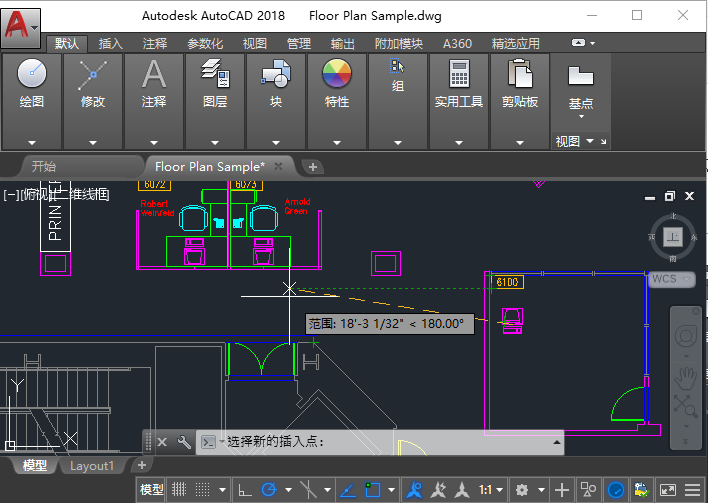Open the 图层 (Layers) panel icon
This screenshot has width=708, height=503.
(x=215, y=73)
